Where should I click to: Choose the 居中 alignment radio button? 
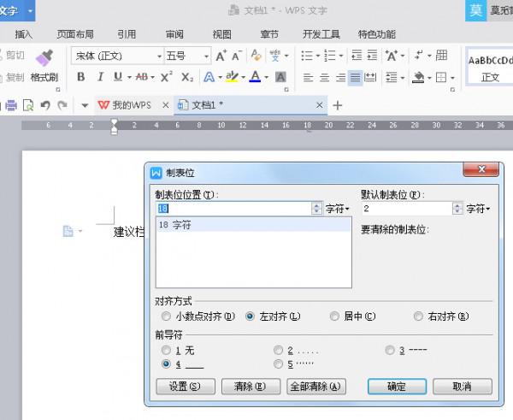334,316
